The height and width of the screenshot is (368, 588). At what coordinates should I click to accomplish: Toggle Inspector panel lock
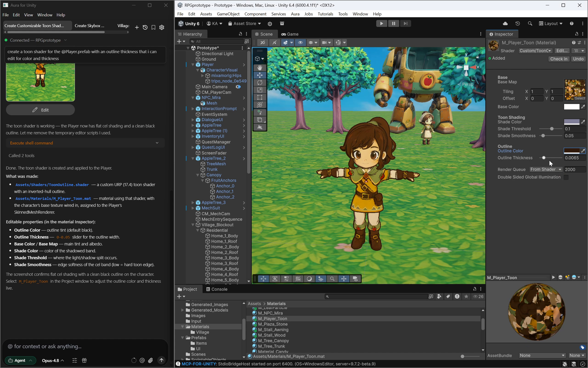tap(577, 34)
